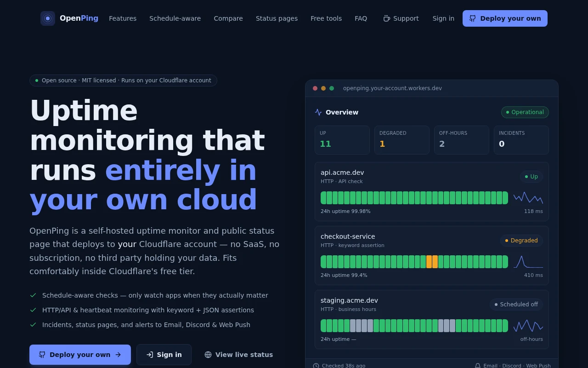Screen dimensions: 588x368
Task: Select the UP 11 stat card
Action: (x=342, y=140)
